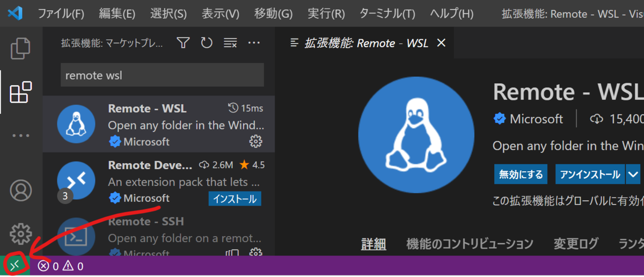Open the Extensions view in activity bar
Screen dimensions: 644x277
tap(21, 92)
